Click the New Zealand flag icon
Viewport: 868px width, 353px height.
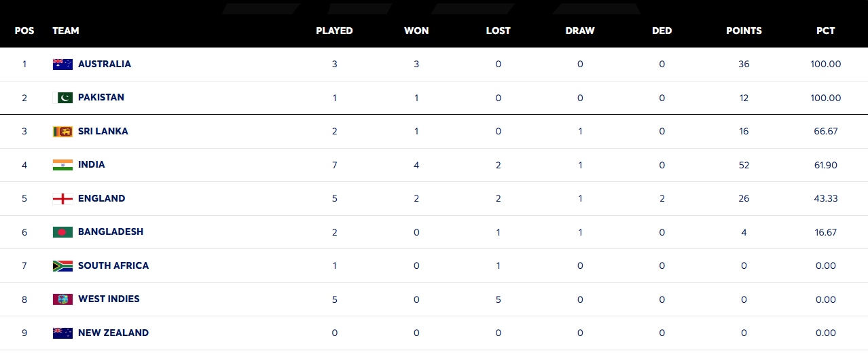click(x=62, y=333)
